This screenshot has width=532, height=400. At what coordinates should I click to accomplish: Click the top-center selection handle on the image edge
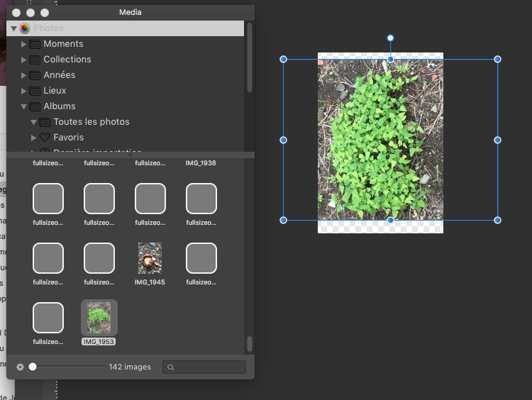coord(391,60)
